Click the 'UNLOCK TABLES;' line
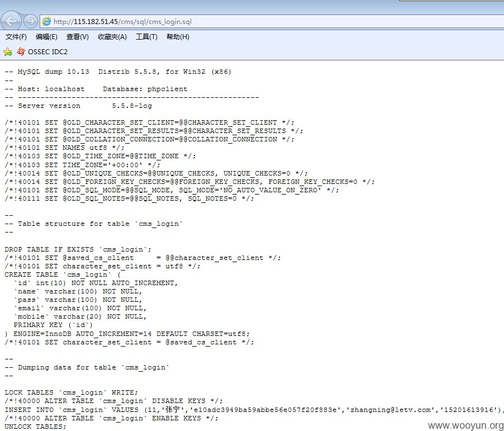 [x=35, y=427]
